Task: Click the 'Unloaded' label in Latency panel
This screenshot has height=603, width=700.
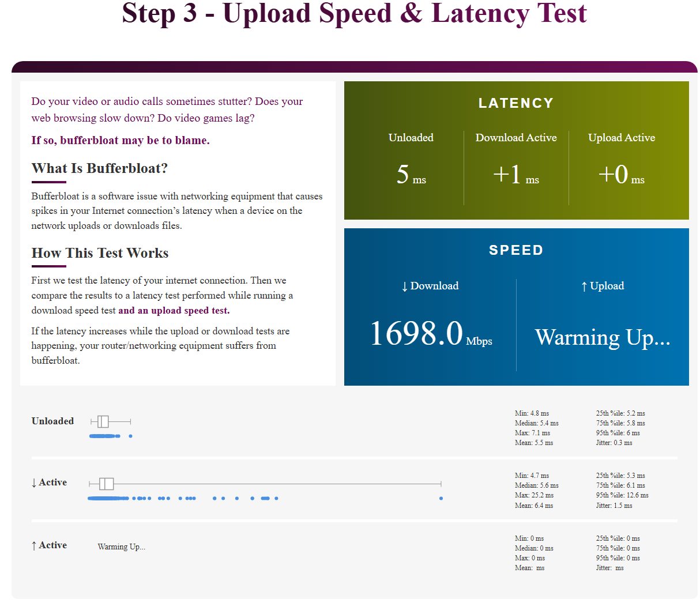Action: [x=411, y=138]
